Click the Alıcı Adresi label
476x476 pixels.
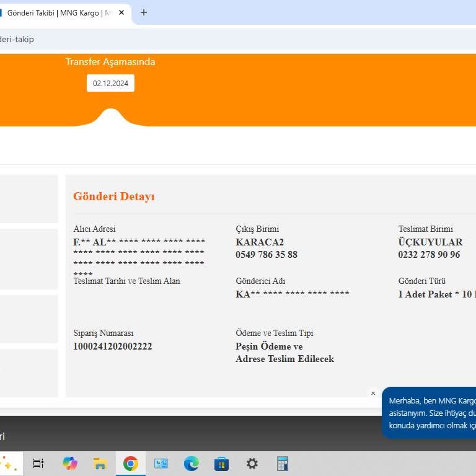coord(94,229)
